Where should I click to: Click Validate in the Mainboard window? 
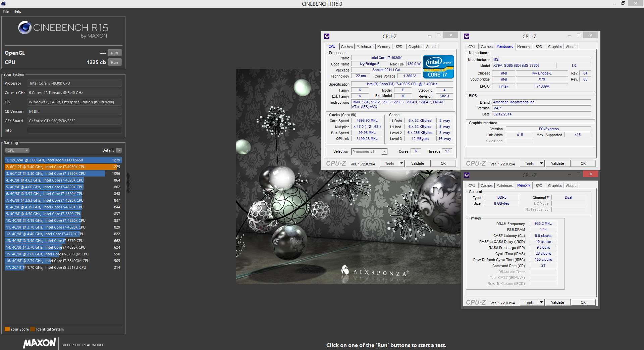[557, 163]
